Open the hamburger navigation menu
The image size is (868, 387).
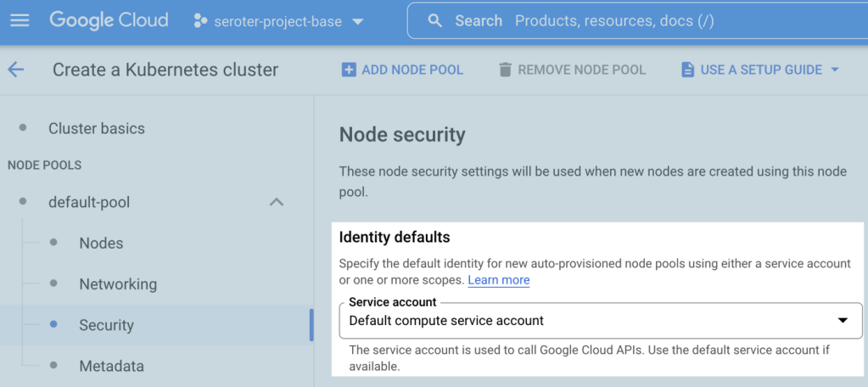pos(19,20)
